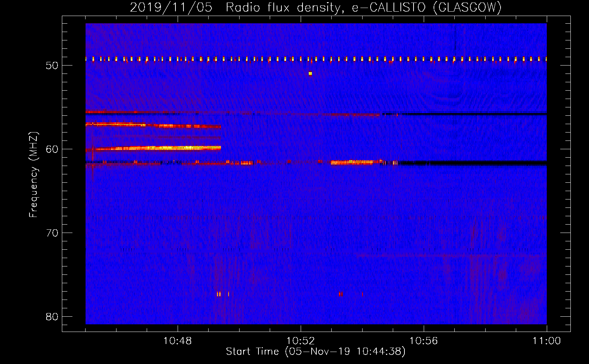Screen dimensions: 589x364
Task: Click the 10:48 time tick label
Action: click(x=178, y=341)
